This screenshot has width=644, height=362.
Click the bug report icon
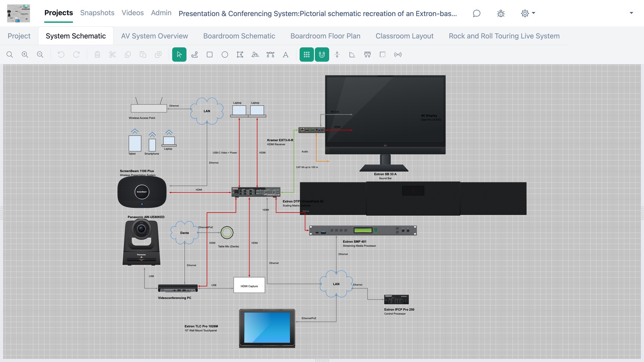(501, 13)
